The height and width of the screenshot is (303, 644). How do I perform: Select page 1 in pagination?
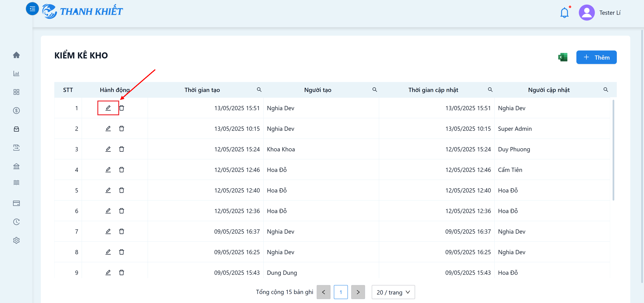point(341,292)
